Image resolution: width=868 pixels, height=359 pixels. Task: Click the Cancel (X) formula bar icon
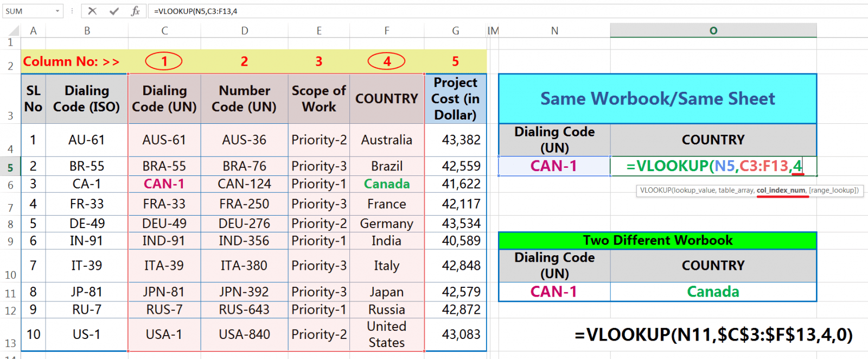(92, 11)
